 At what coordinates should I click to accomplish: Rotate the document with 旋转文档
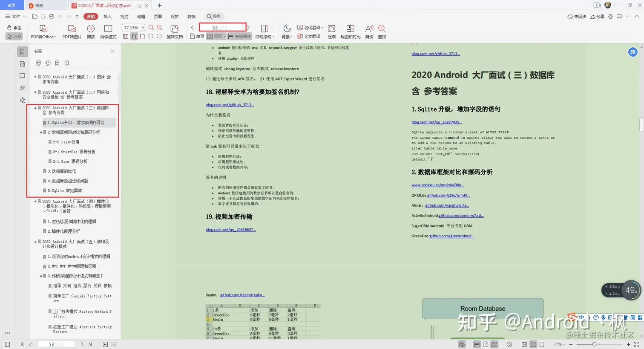(174, 32)
